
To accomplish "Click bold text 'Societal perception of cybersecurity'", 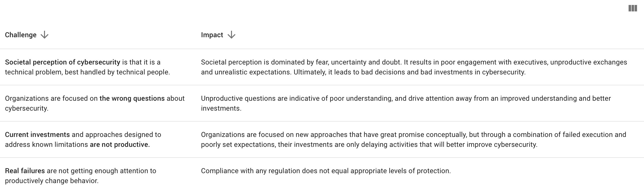I will pyautogui.click(x=62, y=62).
